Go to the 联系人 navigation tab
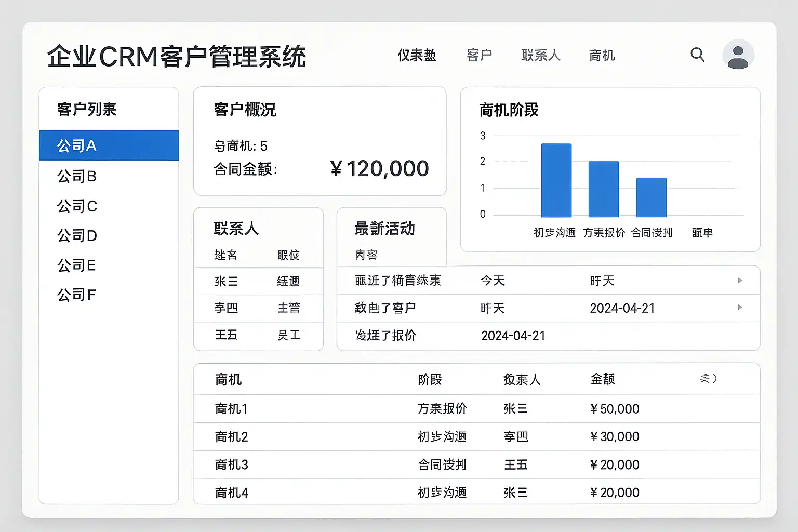Viewport: 798px width, 532px height. [540, 55]
